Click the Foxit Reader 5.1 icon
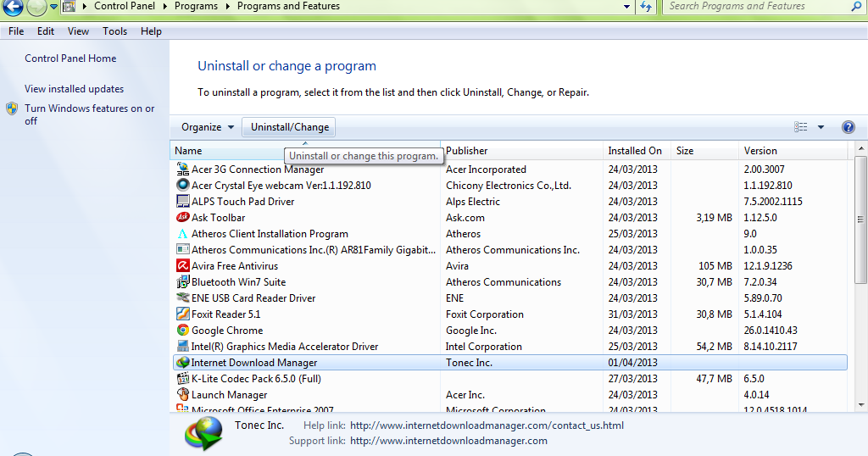Screen dimensions: 868x456 (x=183, y=314)
